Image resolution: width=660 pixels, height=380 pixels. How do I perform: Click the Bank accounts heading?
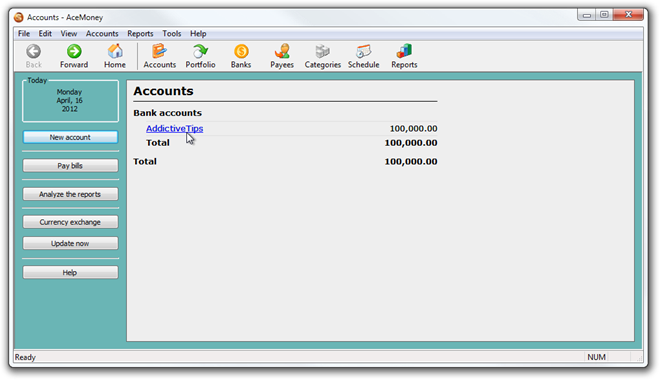pyautogui.click(x=168, y=113)
